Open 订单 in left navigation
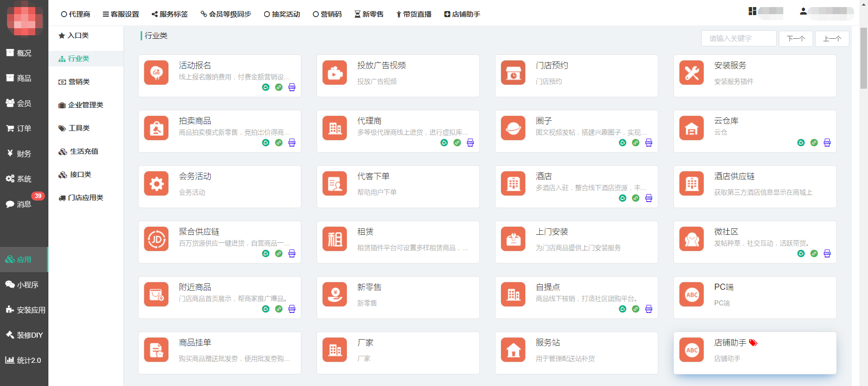 coord(24,128)
